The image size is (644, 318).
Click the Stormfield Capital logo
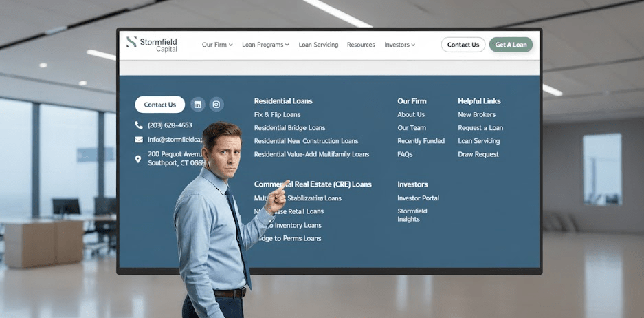coord(152,44)
